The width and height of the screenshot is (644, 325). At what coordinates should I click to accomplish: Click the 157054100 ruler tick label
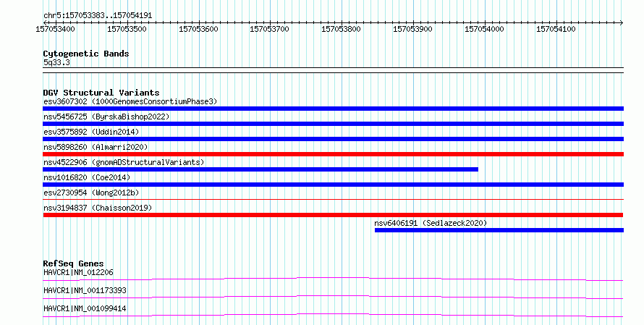(x=556, y=29)
